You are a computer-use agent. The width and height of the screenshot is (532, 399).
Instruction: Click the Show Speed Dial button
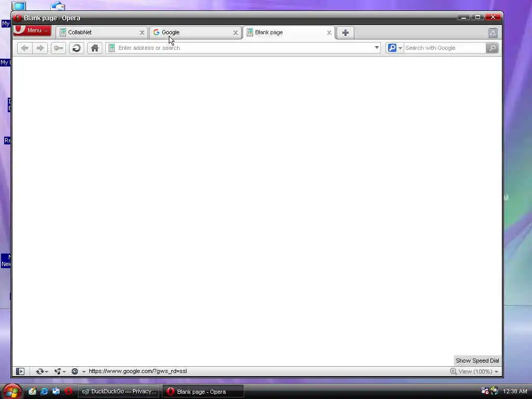tap(477, 361)
